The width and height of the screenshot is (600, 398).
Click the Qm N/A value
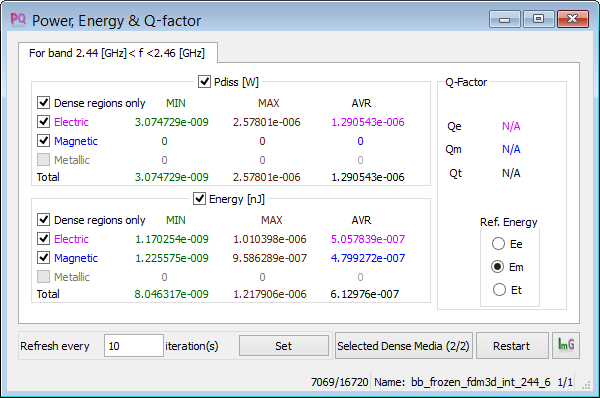pos(511,149)
